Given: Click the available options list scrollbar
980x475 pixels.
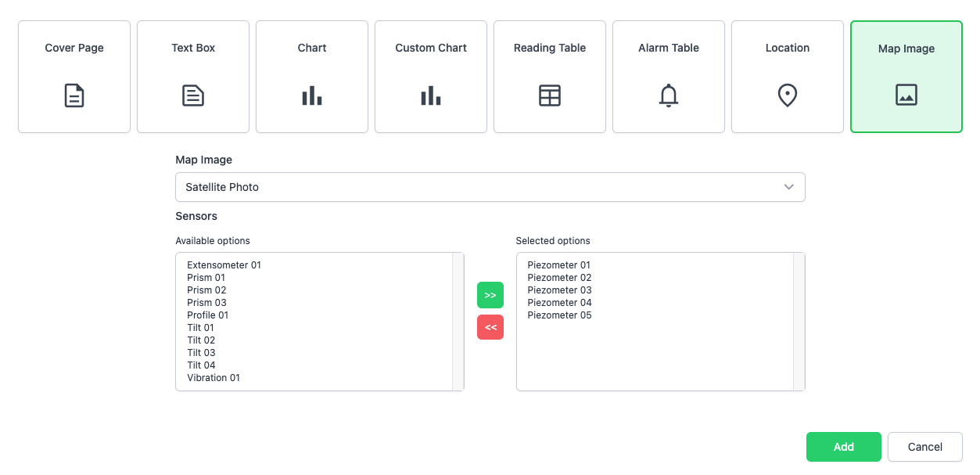Looking at the screenshot, I should [458, 321].
